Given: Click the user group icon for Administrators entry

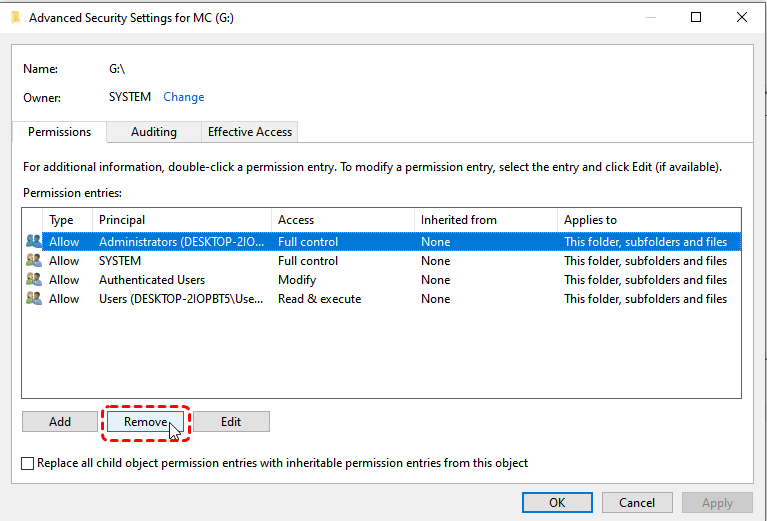Looking at the screenshot, I should [x=33, y=241].
